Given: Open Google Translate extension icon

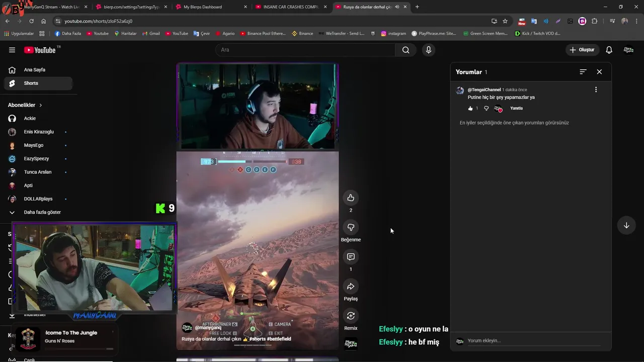Looking at the screenshot, I should [x=534, y=21].
